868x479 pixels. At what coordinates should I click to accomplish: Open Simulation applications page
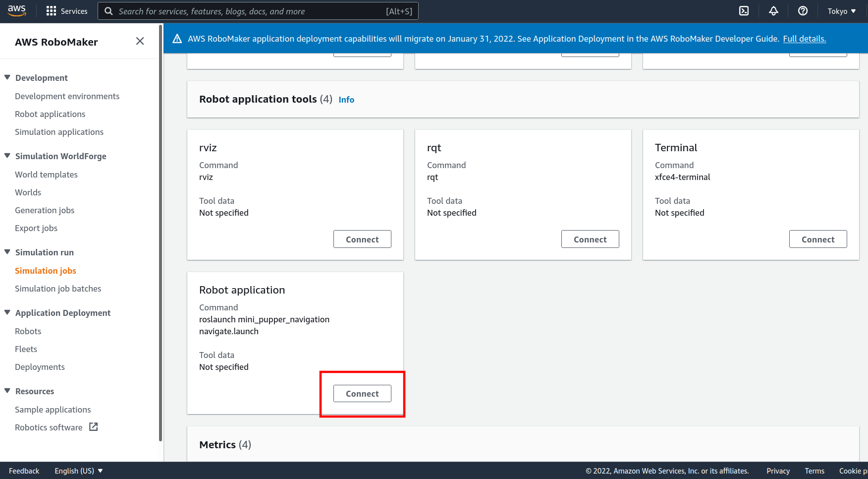[x=59, y=132]
